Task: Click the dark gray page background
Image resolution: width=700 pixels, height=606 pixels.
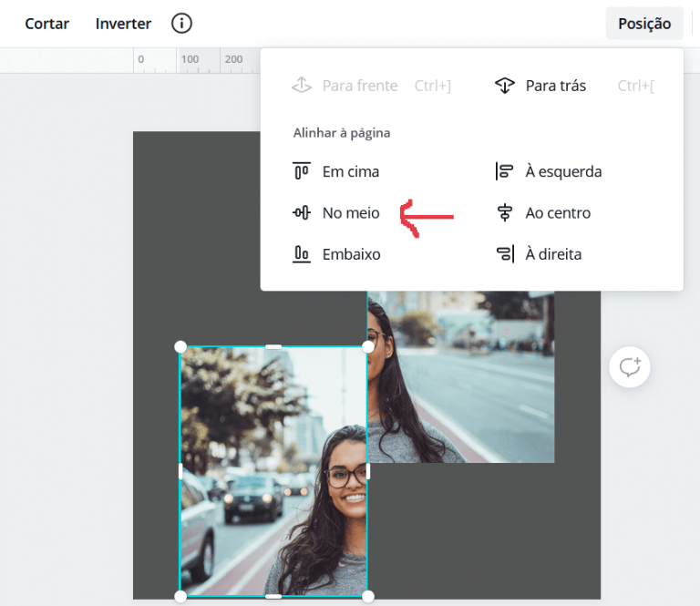Action: pos(484,531)
